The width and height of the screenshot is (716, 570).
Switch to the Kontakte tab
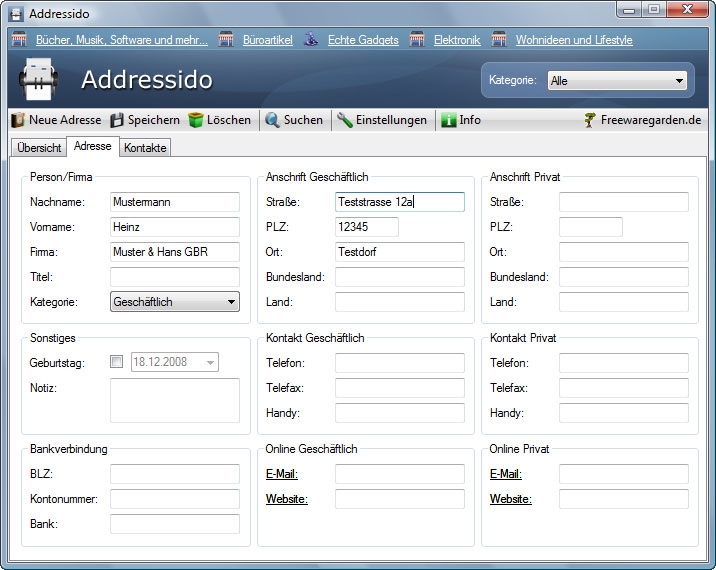(x=146, y=148)
